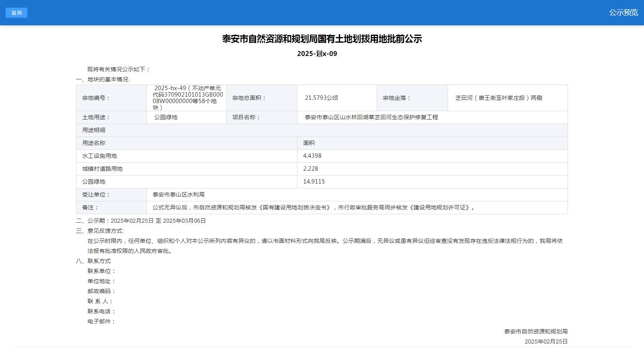644x362 pixels.
Task: Click the 土地用途 label cell
Action: pos(111,117)
